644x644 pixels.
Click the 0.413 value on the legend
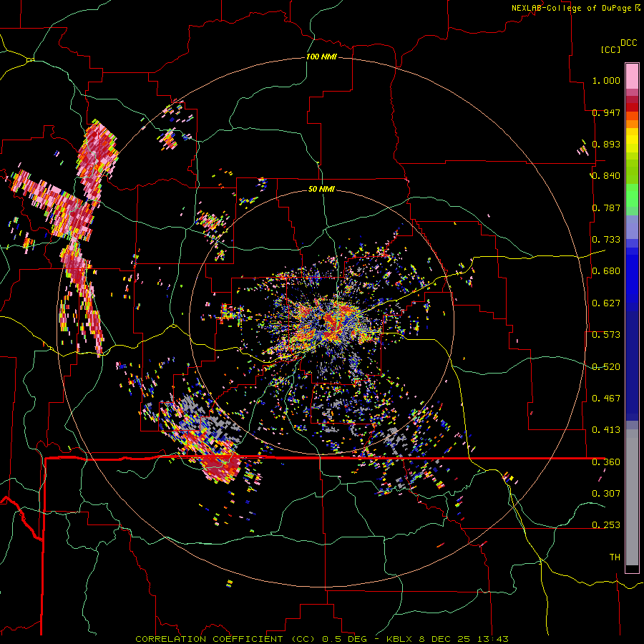click(606, 430)
